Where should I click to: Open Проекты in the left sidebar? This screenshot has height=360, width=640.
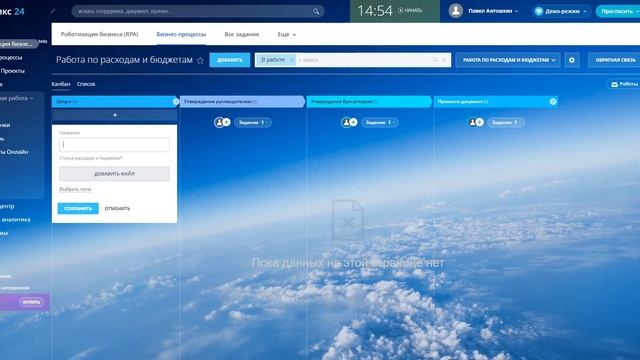tap(12, 71)
